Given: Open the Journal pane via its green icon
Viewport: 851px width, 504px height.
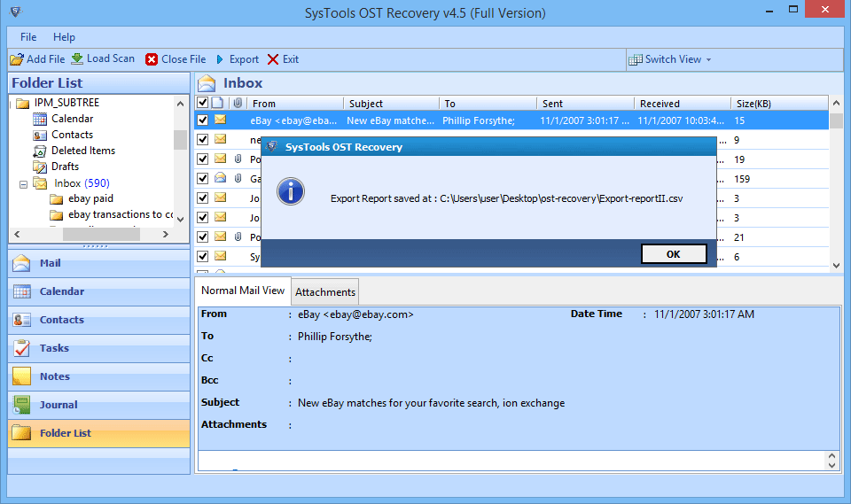Looking at the screenshot, I should tap(21, 405).
